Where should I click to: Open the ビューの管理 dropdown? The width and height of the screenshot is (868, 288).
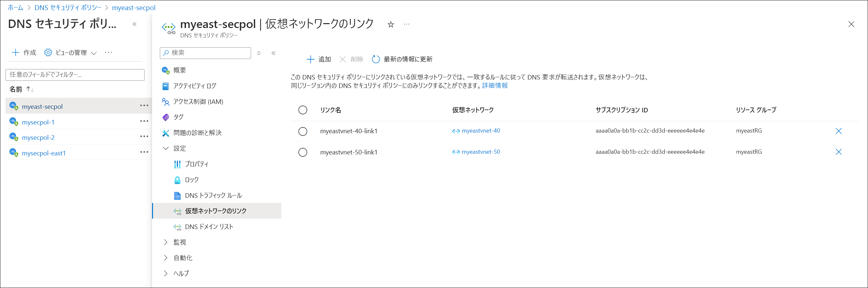point(70,52)
